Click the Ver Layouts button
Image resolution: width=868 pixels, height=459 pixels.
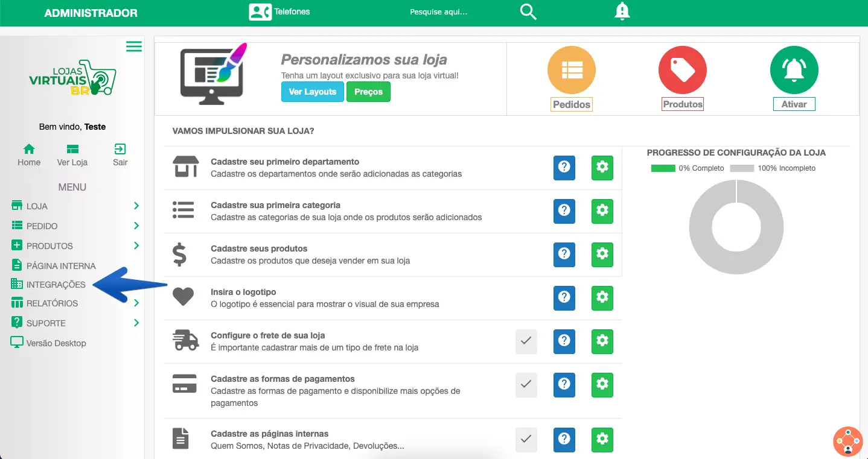coord(312,92)
